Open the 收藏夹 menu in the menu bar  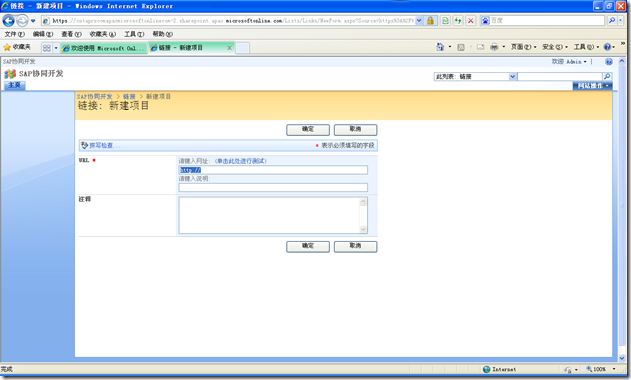tap(103, 34)
